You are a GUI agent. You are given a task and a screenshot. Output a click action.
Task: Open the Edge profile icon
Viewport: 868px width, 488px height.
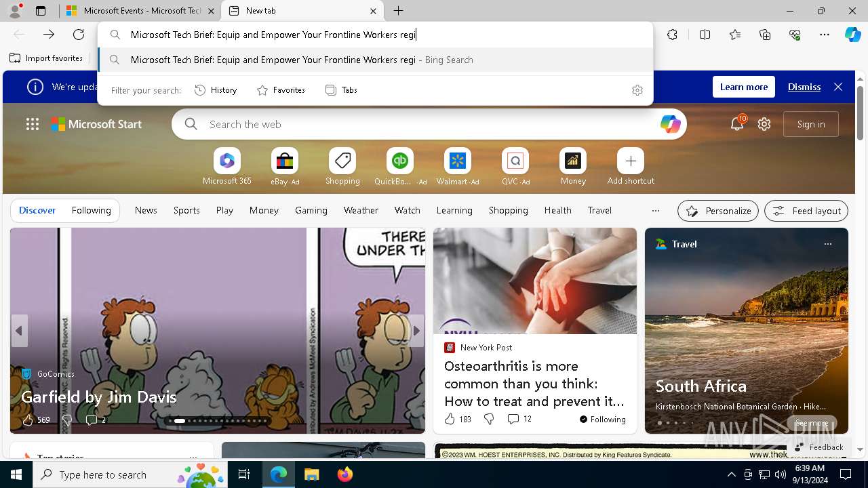[15, 11]
